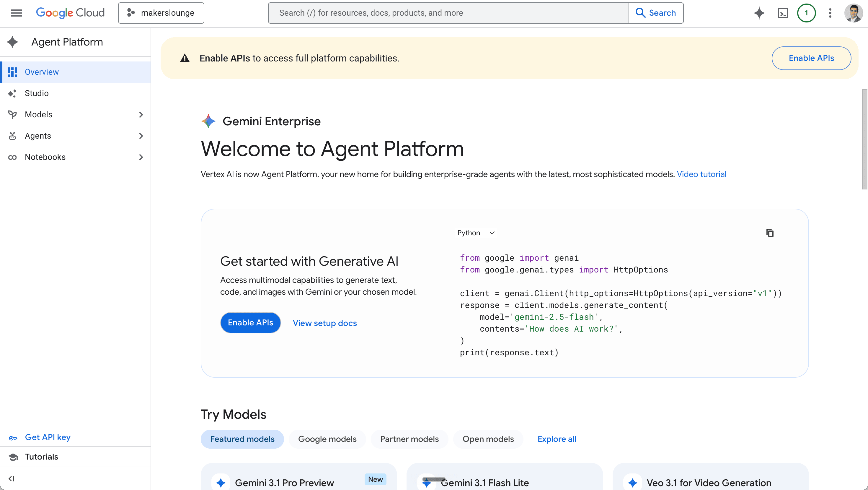Click Explore all models link
The width and height of the screenshot is (868, 490).
click(557, 439)
